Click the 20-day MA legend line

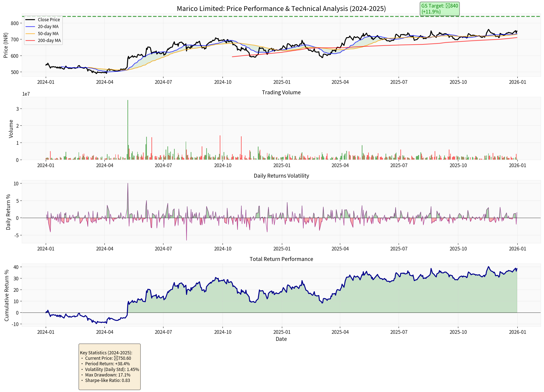click(x=30, y=27)
